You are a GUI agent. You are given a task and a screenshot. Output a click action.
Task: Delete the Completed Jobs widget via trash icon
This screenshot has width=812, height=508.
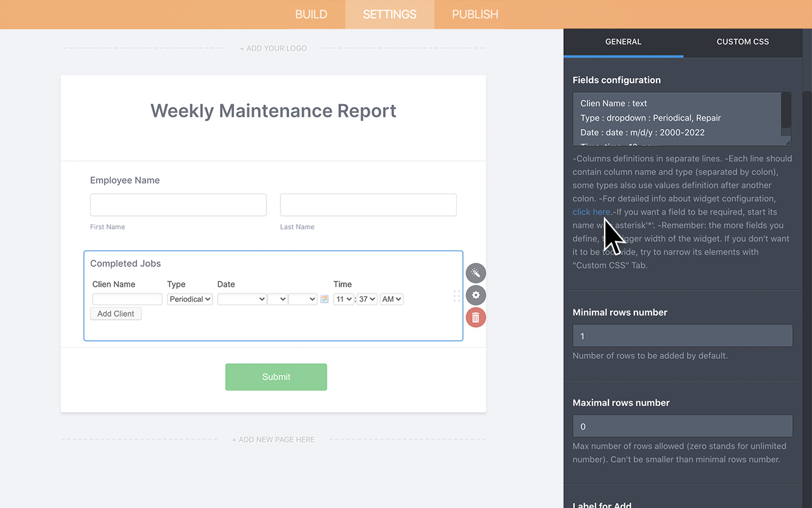(476, 317)
